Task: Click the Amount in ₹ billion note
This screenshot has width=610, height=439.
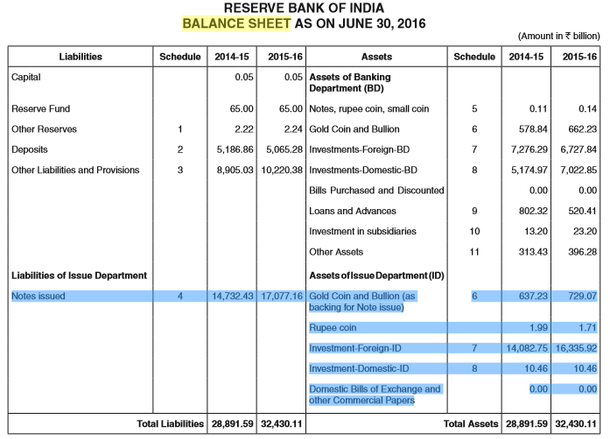Action: tap(557, 35)
